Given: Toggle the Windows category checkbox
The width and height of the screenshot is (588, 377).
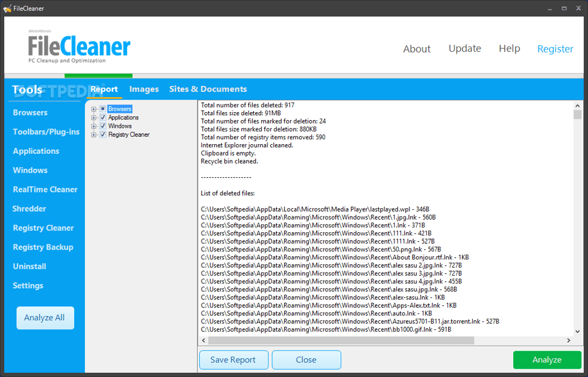Looking at the screenshot, I should click(103, 125).
